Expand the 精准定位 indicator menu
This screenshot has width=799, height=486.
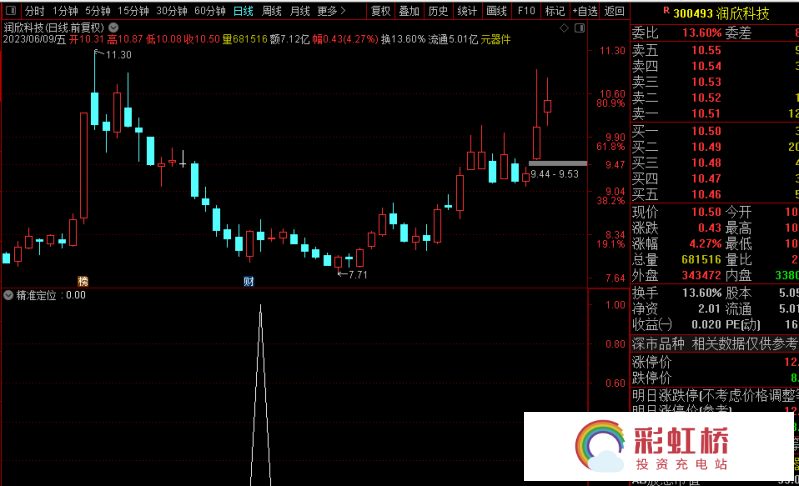(9, 295)
